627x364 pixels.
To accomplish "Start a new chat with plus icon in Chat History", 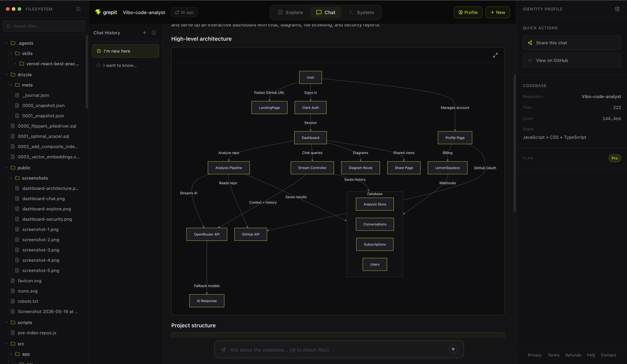I will (144, 33).
